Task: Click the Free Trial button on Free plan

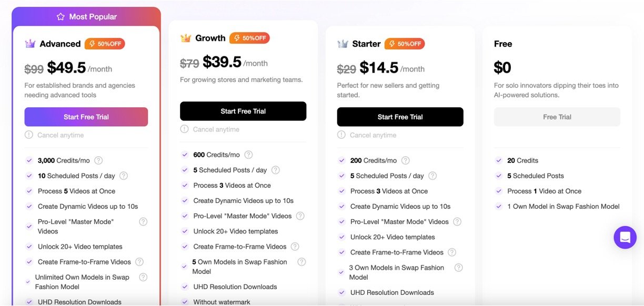Action: [x=557, y=117]
